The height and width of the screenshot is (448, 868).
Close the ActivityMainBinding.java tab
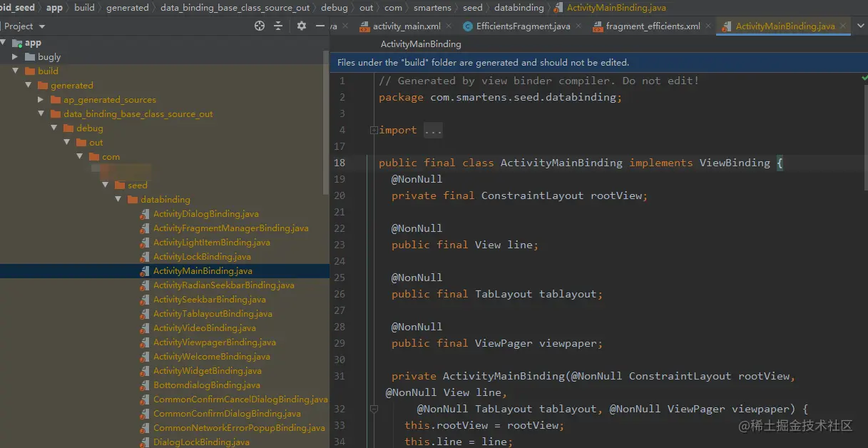click(x=842, y=26)
